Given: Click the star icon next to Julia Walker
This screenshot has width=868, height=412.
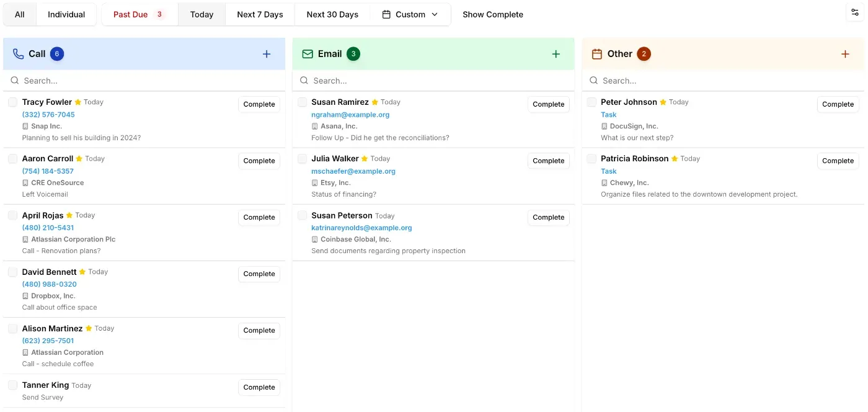Looking at the screenshot, I should tap(365, 159).
